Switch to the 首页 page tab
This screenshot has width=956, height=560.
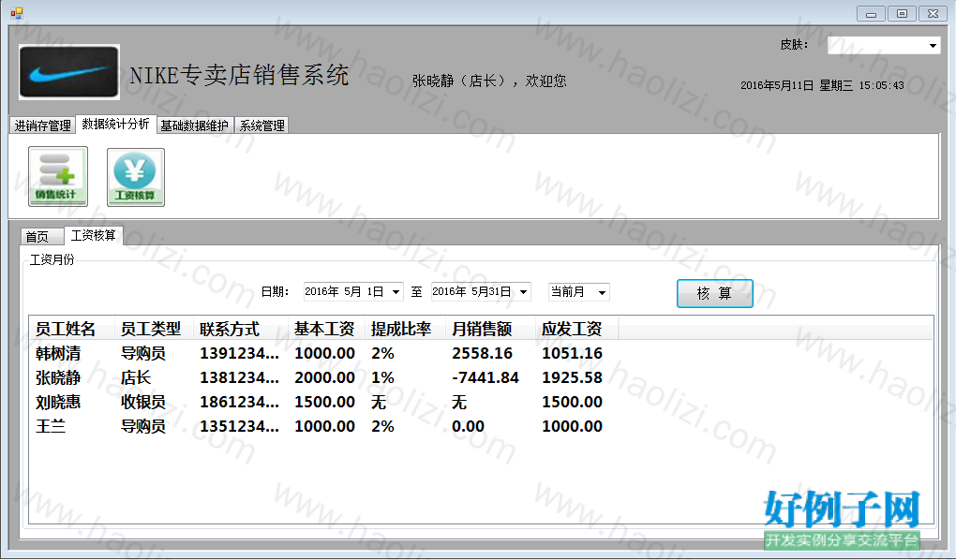(x=41, y=236)
